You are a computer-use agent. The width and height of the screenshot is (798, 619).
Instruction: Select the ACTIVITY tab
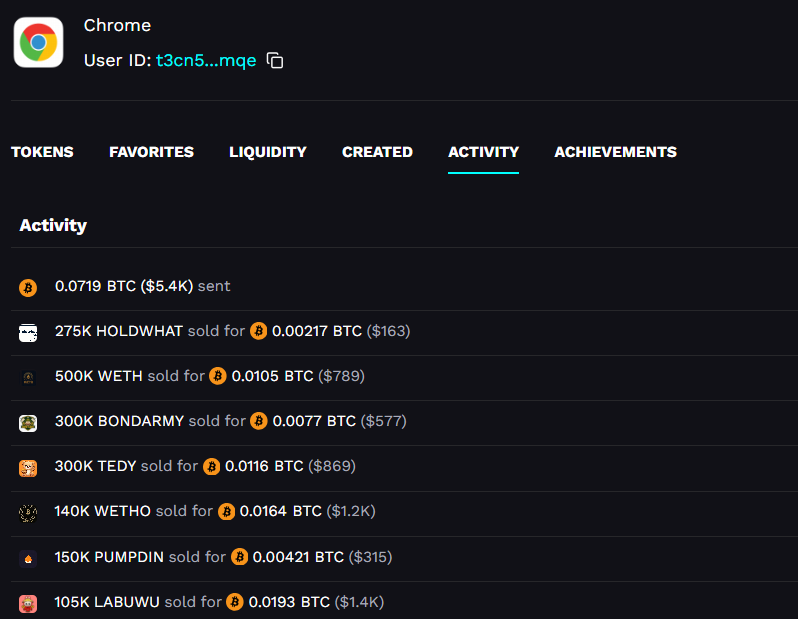(x=483, y=152)
